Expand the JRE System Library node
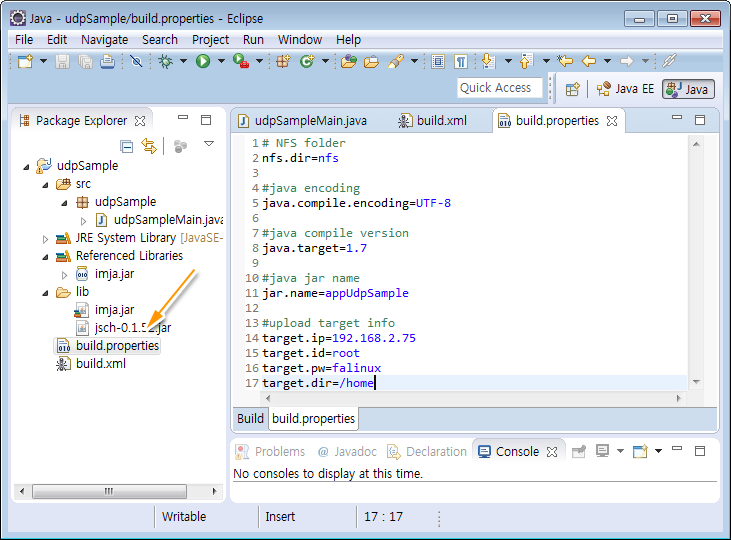731x540 pixels. [45, 239]
